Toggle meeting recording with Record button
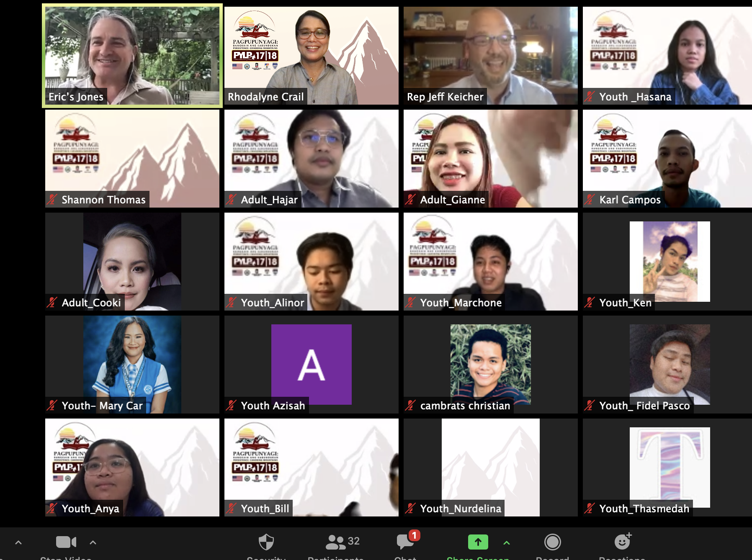 click(x=552, y=542)
